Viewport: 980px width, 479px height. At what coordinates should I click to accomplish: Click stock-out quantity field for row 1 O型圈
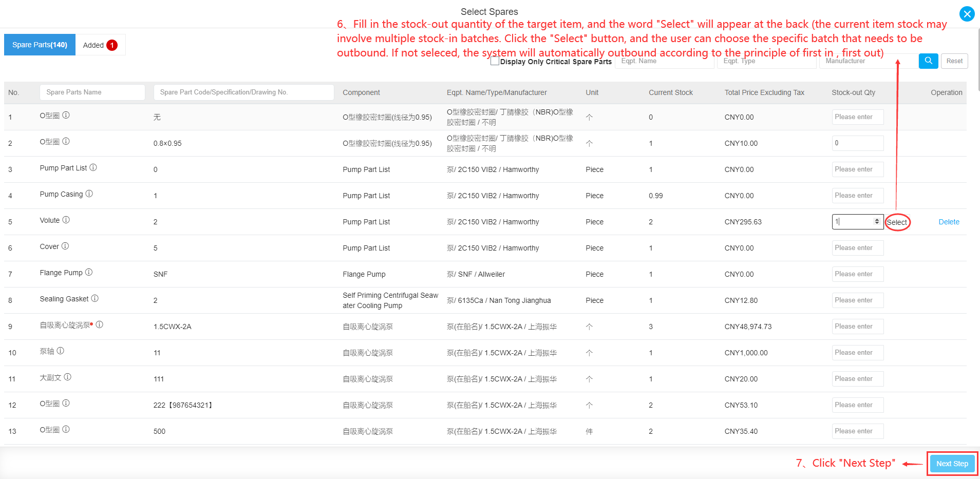(x=857, y=117)
